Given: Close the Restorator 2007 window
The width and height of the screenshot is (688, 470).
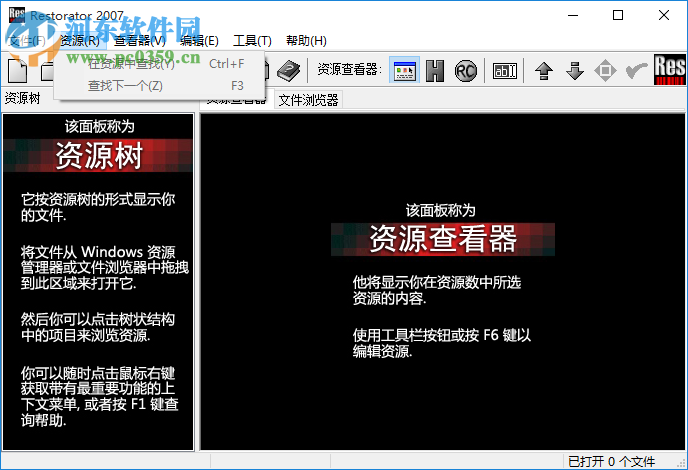Looking at the screenshot, I should click(663, 15).
